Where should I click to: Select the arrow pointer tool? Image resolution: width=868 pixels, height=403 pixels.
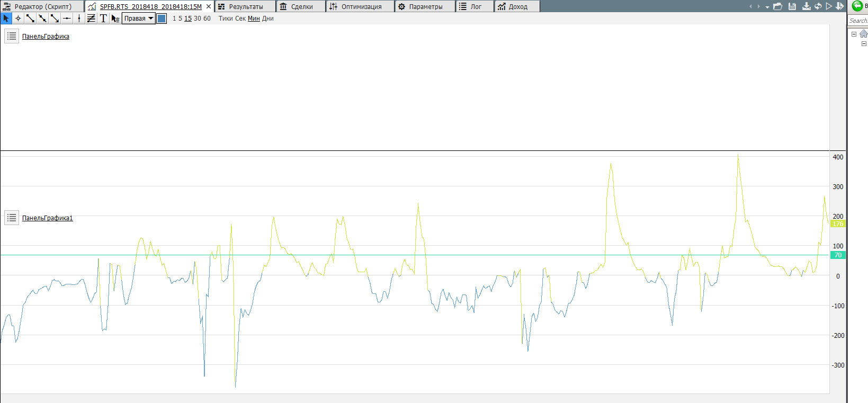(6, 19)
